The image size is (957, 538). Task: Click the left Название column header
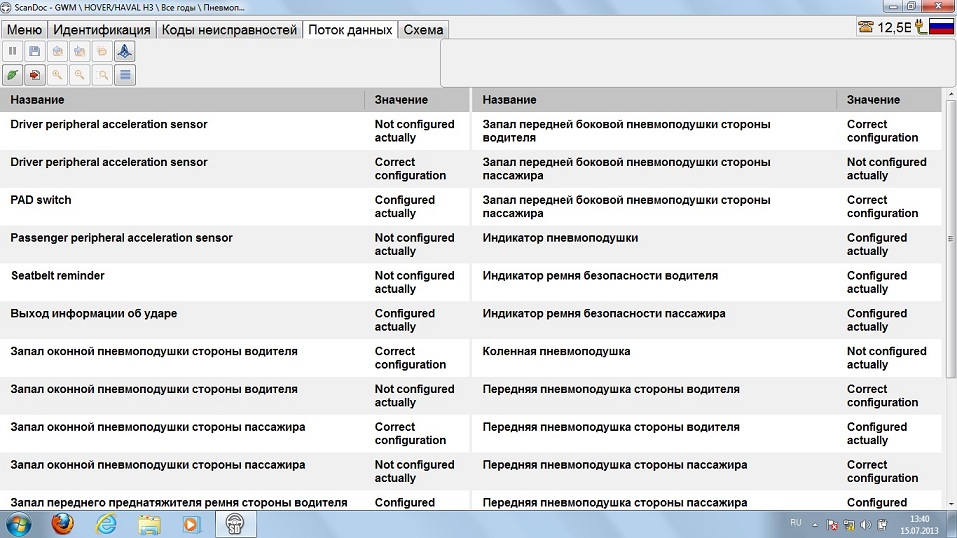coord(182,100)
